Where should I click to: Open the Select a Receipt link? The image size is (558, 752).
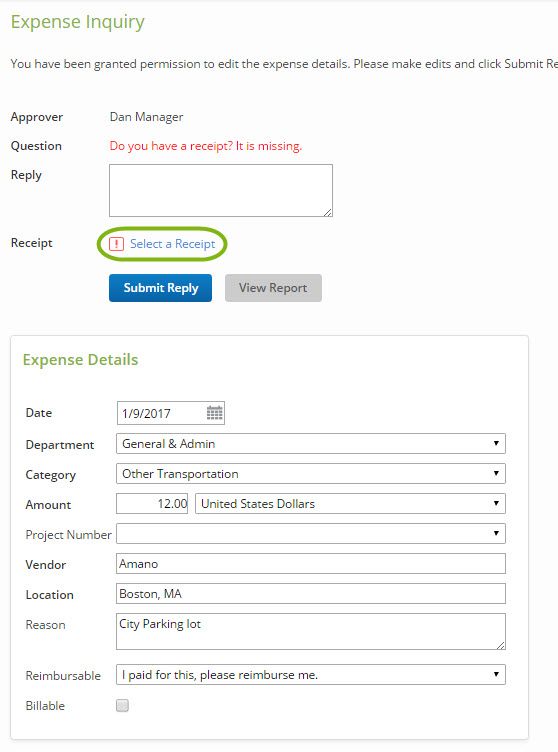pyautogui.click(x=173, y=244)
